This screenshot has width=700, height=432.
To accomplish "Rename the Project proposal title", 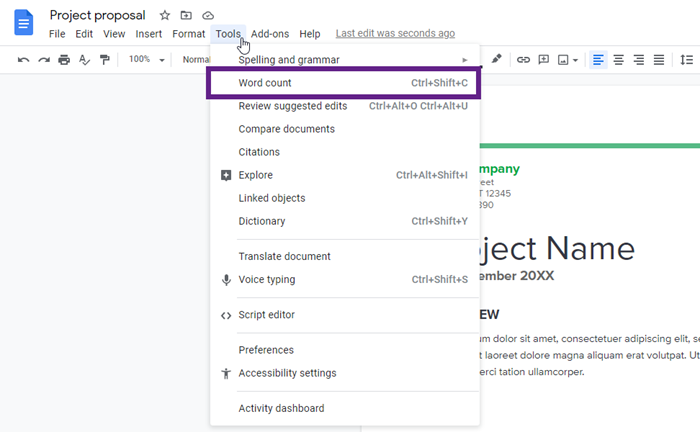I will click(x=97, y=16).
